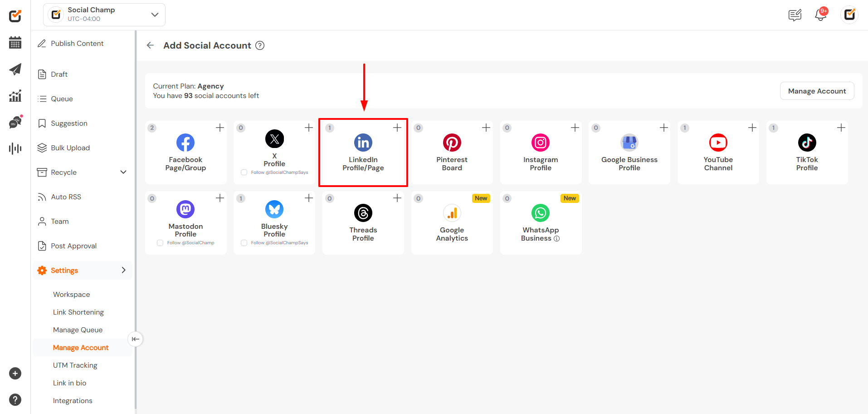Open the Social Champ workspace dropdown
Viewport: 868px width, 414px height.
104,15
